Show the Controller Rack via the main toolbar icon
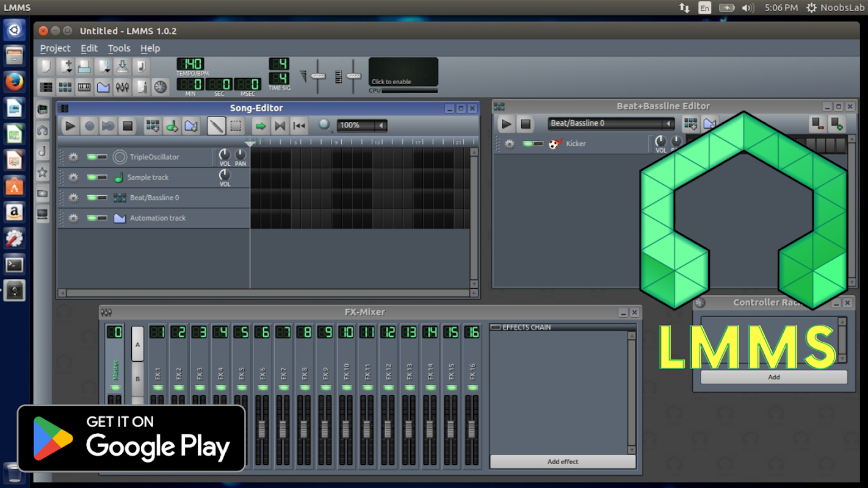 (x=160, y=87)
